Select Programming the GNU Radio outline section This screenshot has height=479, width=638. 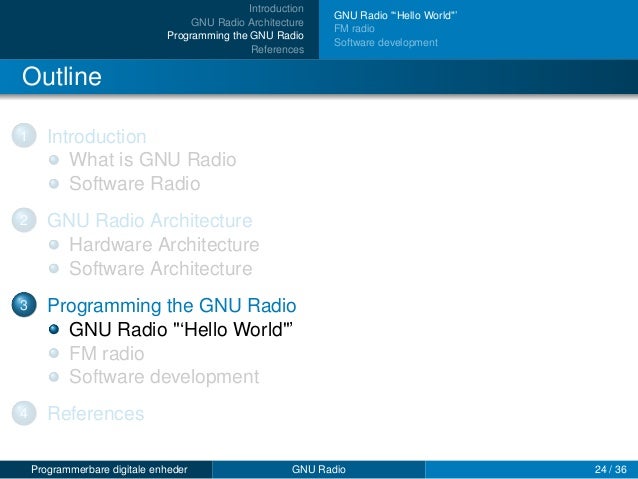tap(172, 306)
